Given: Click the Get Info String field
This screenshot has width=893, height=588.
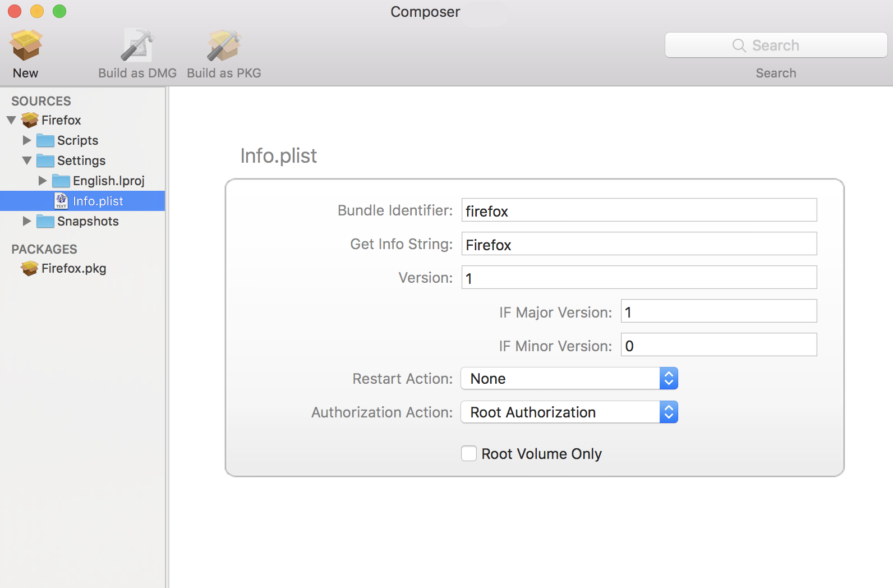Looking at the screenshot, I should pos(638,244).
